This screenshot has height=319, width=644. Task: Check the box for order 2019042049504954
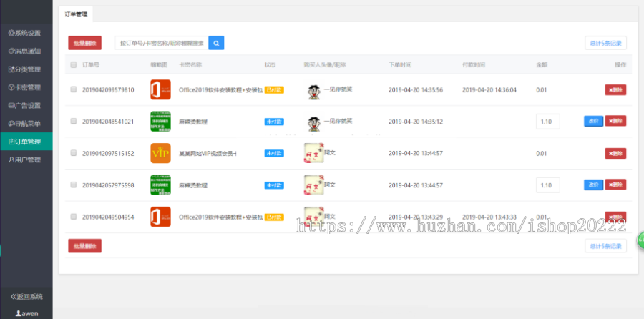(74, 216)
